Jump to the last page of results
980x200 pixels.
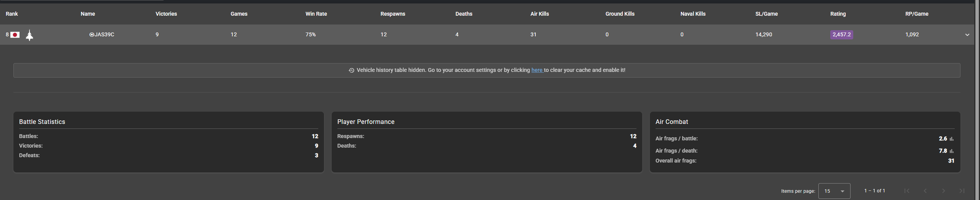pyautogui.click(x=962, y=191)
